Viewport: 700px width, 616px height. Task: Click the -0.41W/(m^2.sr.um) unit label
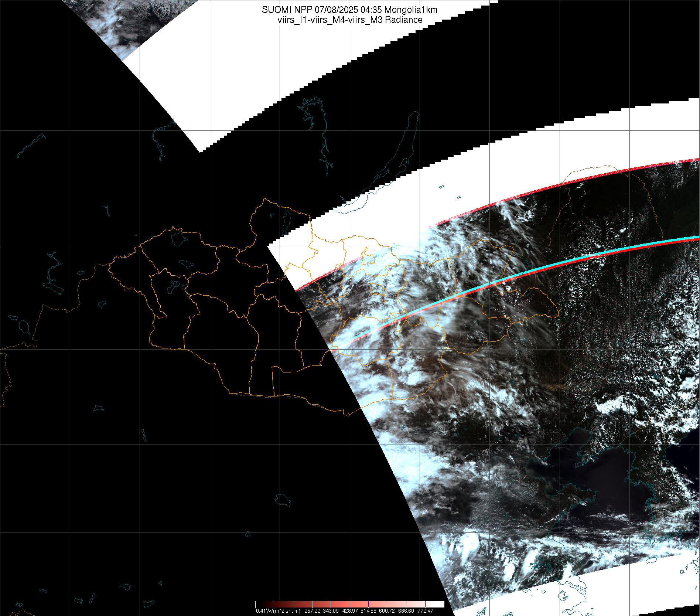[277, 611]
